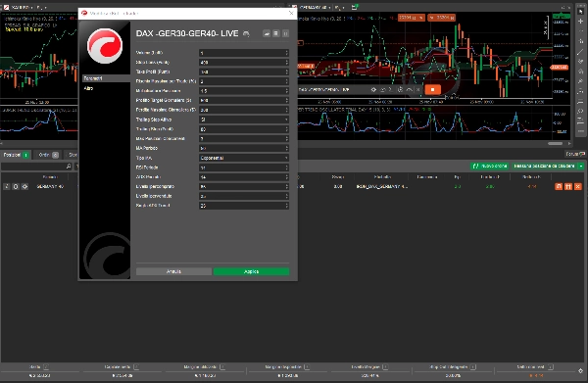
Task: Click the orange current price label on chart axis
Action: [560, 68]
